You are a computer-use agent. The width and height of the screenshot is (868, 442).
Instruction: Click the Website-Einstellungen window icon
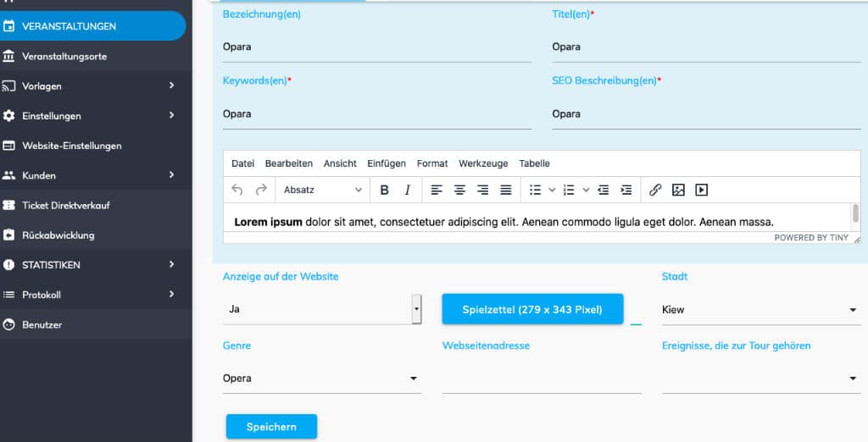(x=8, y=146)
